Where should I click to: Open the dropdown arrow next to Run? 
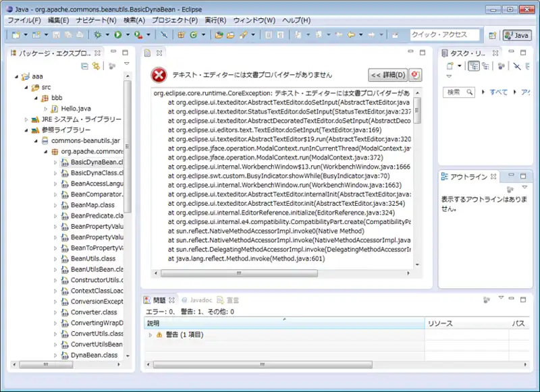(x=128, y=35)
